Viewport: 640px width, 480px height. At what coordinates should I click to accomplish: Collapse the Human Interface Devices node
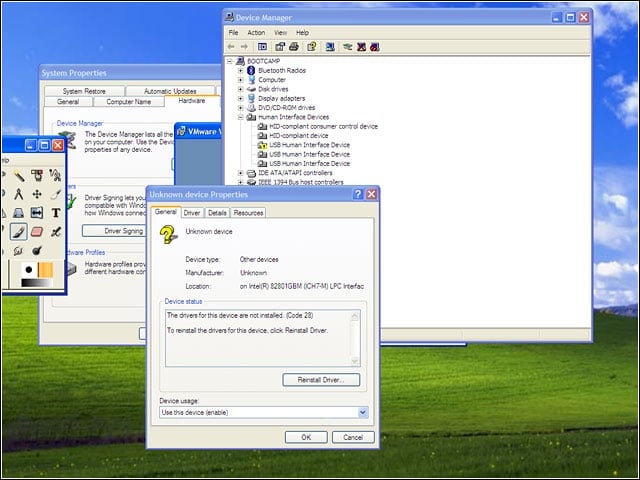pos(241,117)
